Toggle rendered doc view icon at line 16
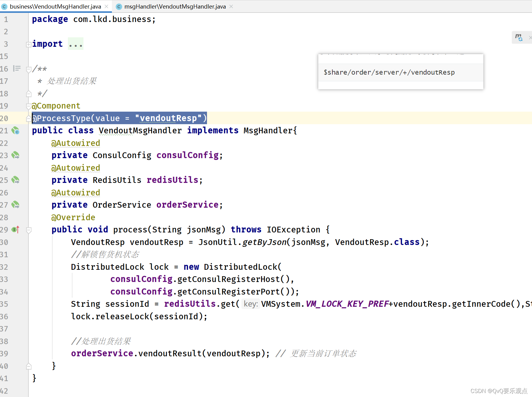This screenshot has height=397, width=532. tap(17, 69)
